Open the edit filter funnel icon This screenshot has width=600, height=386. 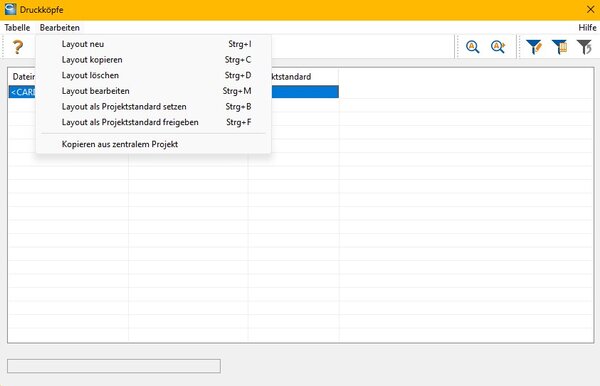534,47
